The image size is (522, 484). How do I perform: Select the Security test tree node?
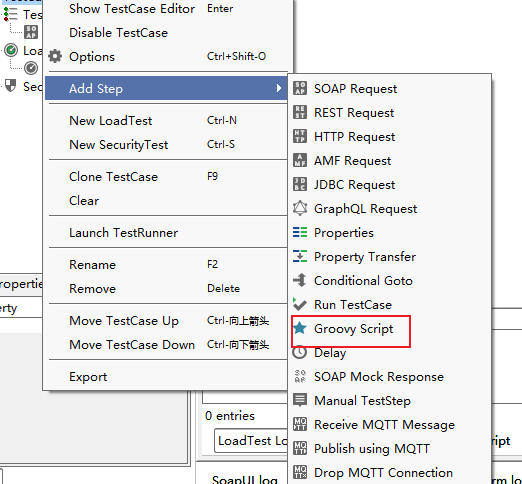point(23,86)
